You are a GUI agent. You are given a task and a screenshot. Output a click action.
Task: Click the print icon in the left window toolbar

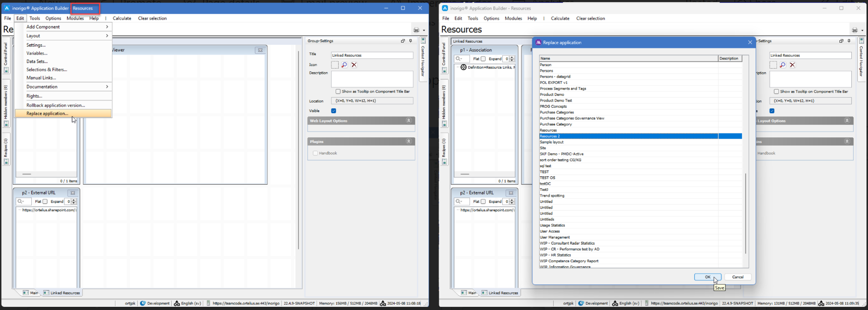click(x=416, y=30)
